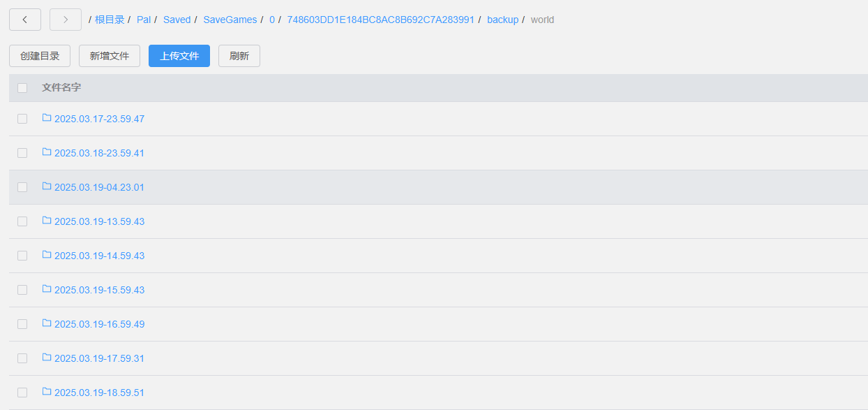This screenshot has height=410, width=868.
Task: Click folder icon of 2025.03.19-04.23.01
Action: (47, 186)
